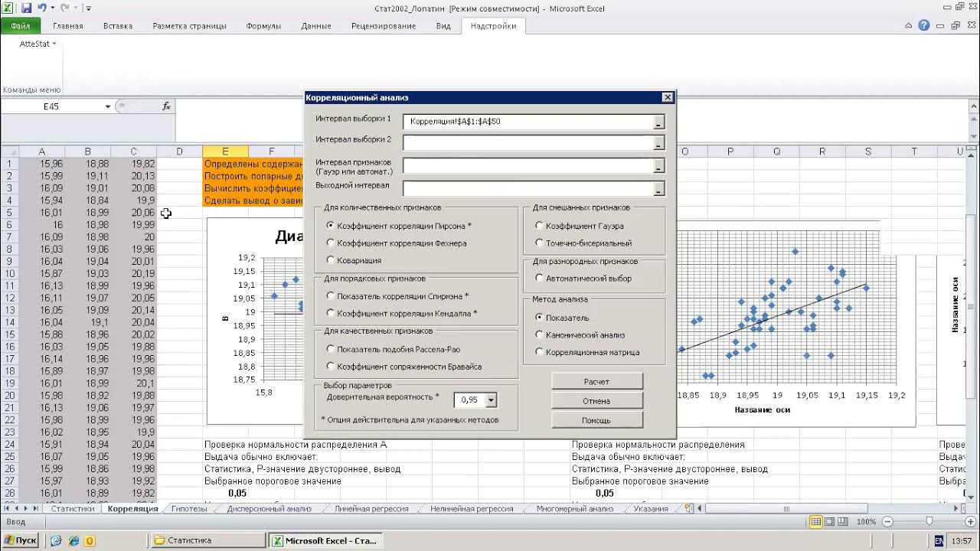Open Excel Help question mark icon

(x=924, y=25)
